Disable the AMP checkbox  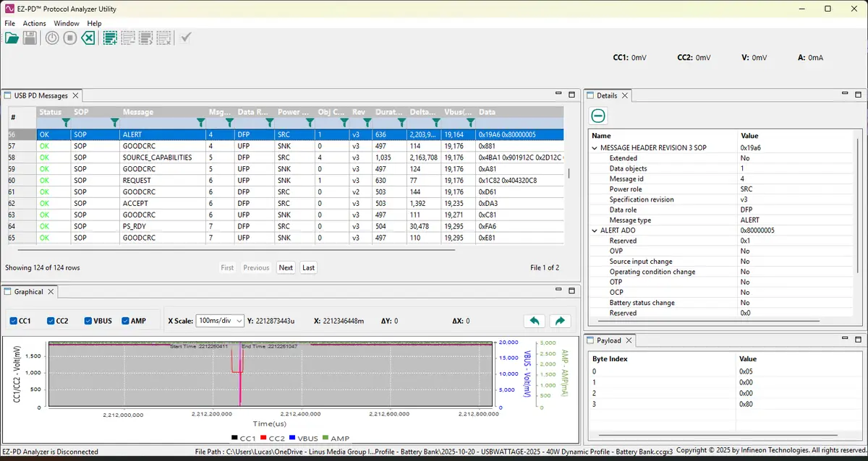pos(126,321)
